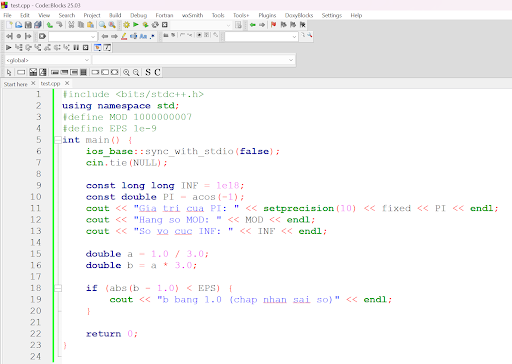Screen dimensions: 512x364
Task: Open the Build menu
Action: pos(115,15)
